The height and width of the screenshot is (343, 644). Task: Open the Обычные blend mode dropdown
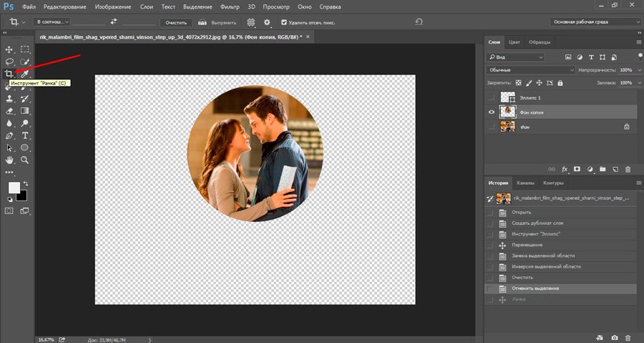[530, 70]
